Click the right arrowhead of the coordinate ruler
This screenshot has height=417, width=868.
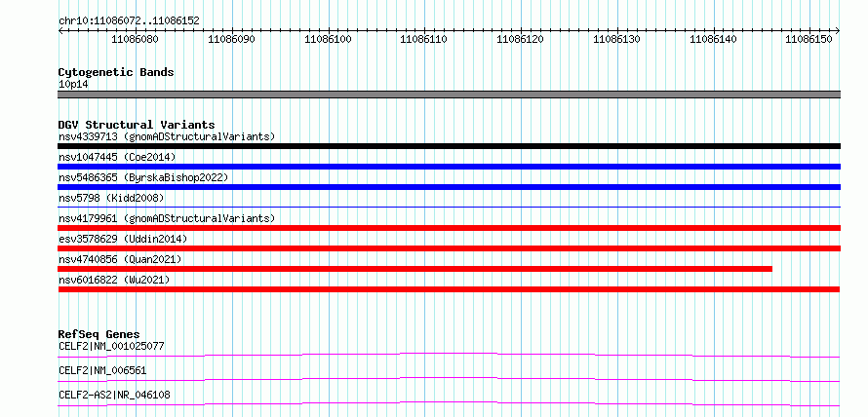838,31
